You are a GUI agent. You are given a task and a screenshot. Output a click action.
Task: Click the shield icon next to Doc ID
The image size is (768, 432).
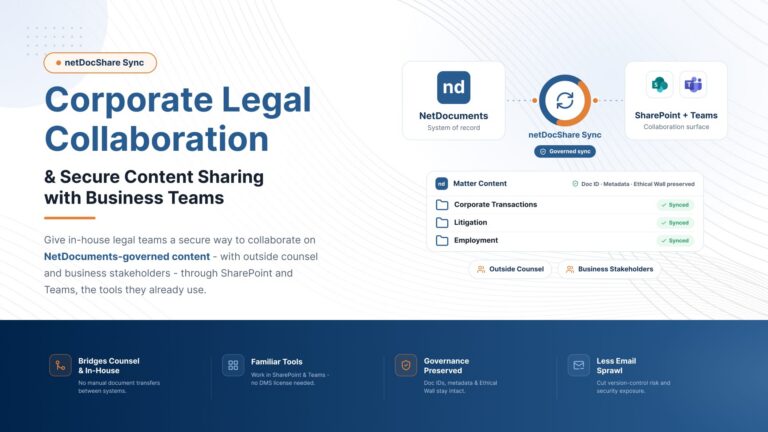575,184
